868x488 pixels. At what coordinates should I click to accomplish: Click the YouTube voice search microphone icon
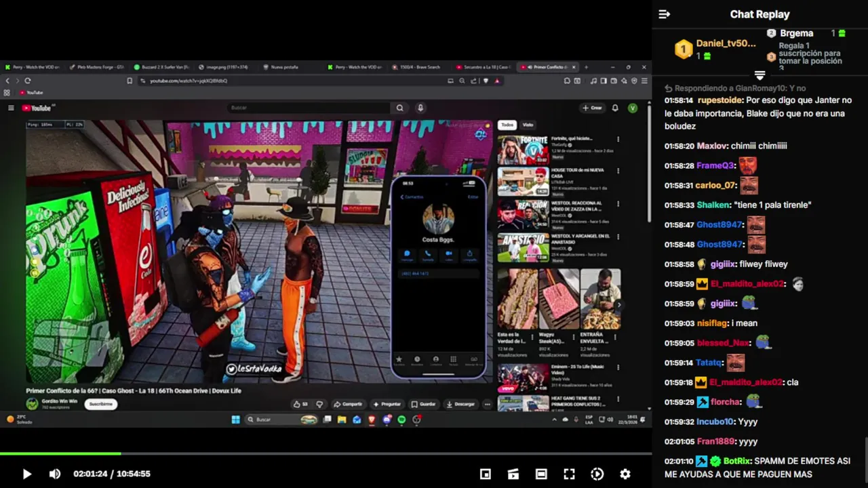click(420, 108)
